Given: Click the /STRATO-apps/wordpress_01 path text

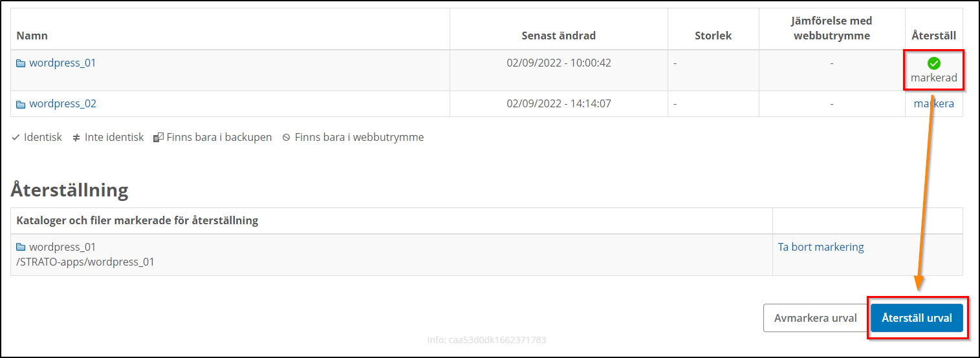Looking at the screenshot, I should tap(85, 262).
